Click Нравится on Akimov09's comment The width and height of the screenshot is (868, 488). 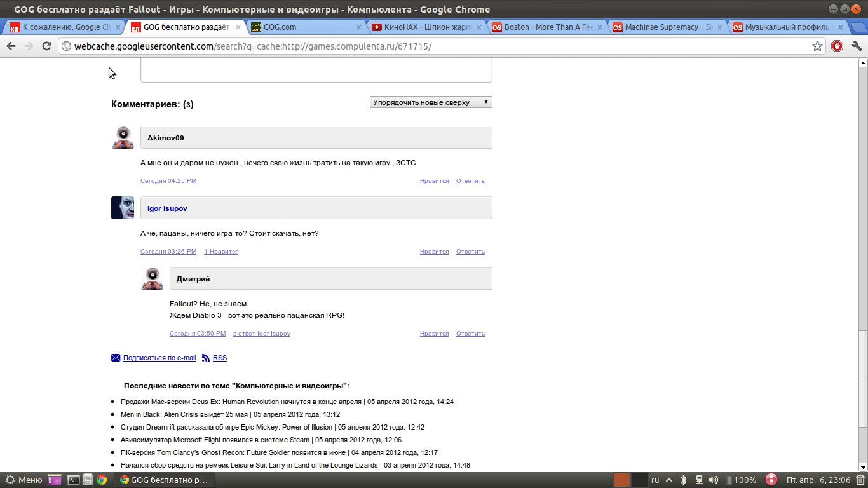point(434,181)
